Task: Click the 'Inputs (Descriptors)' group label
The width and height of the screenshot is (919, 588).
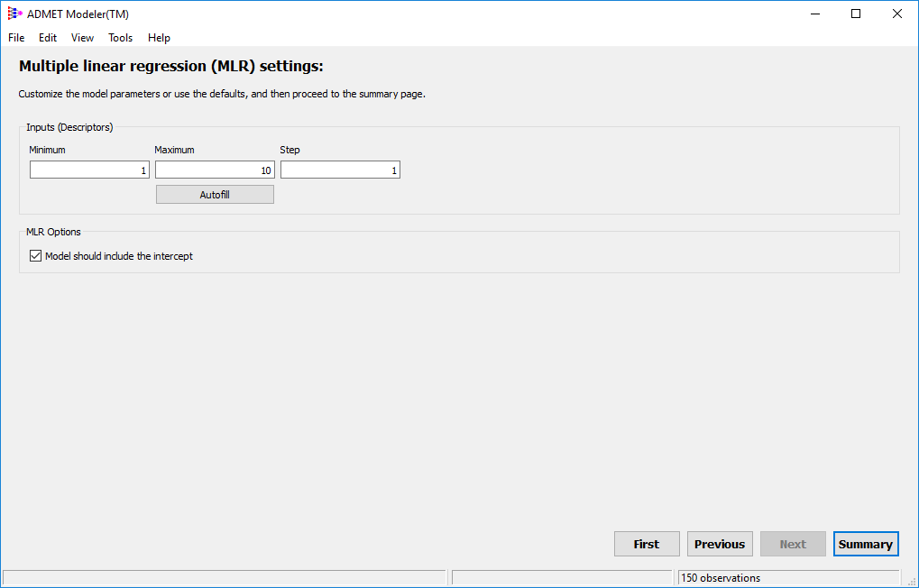Action: [69, 127]
